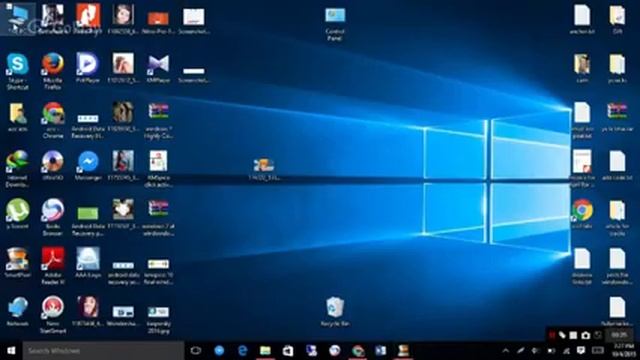Image resolution: width=640 pixels, height=360 pixels.
Task: Select the This PC desktop icon
Action: (18, 19)
